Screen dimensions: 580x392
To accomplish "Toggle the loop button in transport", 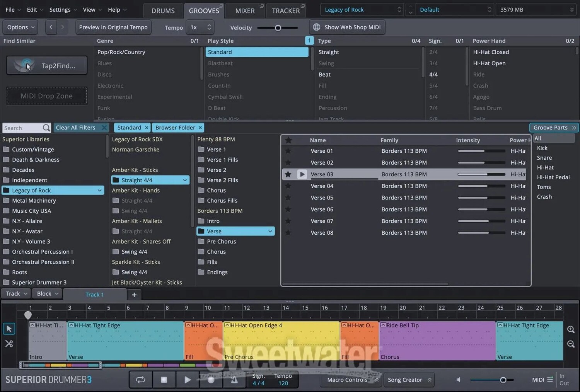I will click(141, 380).
